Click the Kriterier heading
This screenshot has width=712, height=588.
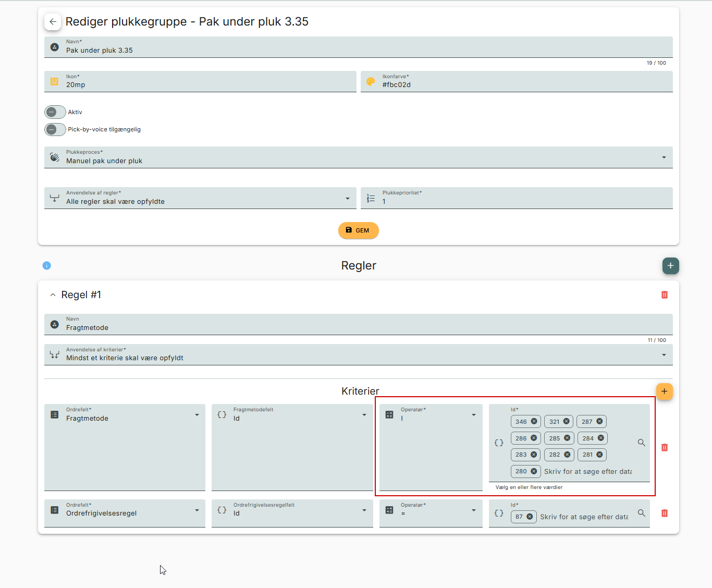pyautogui.click(x=360, y=391)
